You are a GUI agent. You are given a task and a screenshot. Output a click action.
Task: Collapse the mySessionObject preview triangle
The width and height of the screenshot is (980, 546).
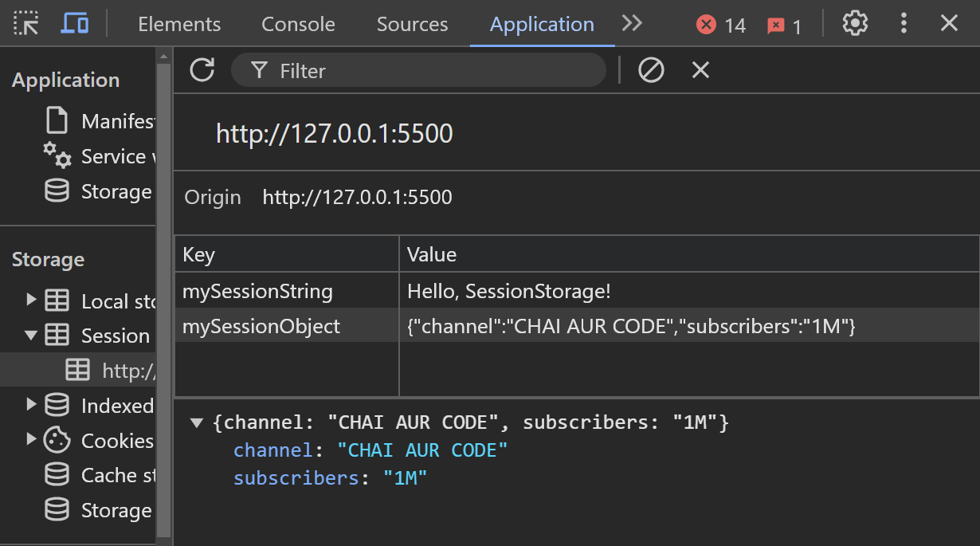(x=197, y=422)
